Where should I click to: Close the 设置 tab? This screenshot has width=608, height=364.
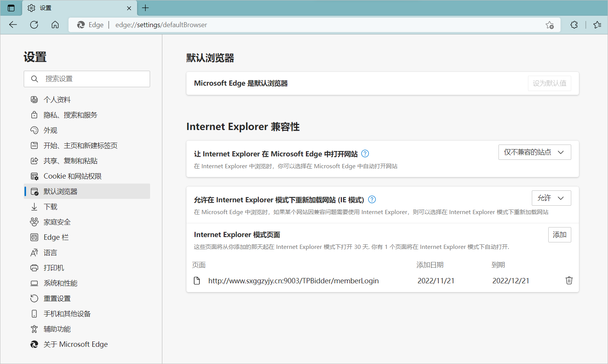tap(129, 8)
